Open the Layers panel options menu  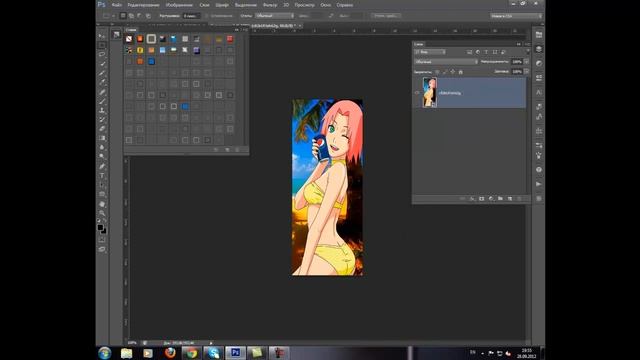527,44
